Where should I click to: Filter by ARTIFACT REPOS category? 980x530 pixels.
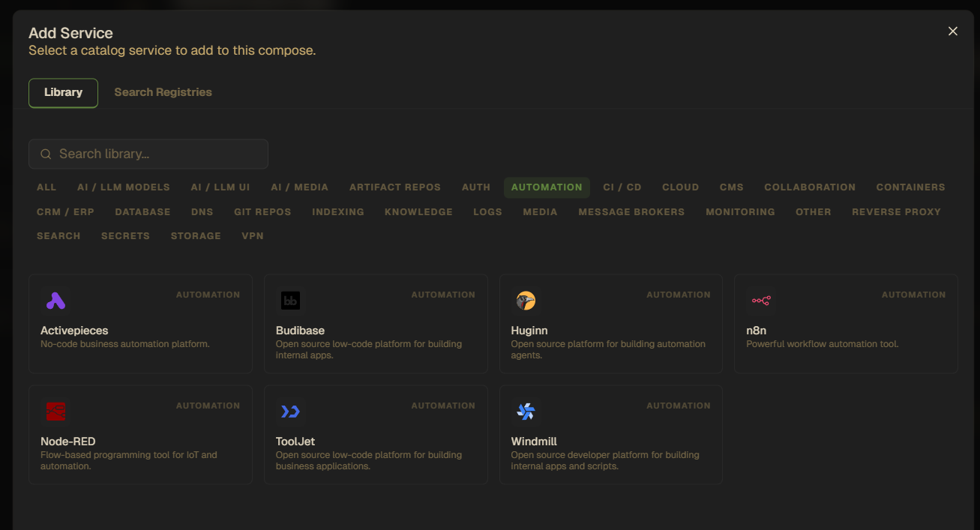coord(395,187)
